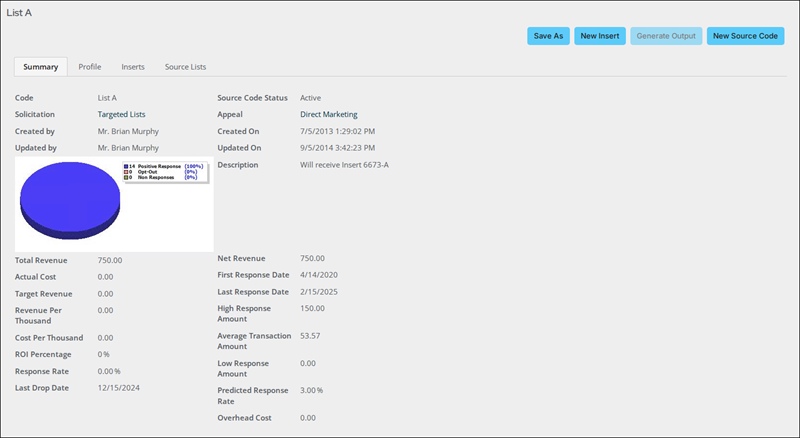The image size is (800, 438).
Task: Click Last Drop Date 12/15/2024
Action: point(118,387)
